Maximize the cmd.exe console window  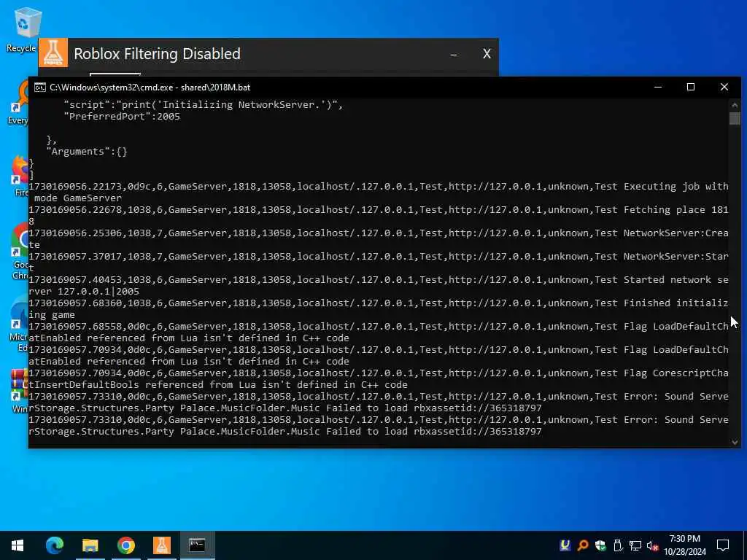point(691,87)
